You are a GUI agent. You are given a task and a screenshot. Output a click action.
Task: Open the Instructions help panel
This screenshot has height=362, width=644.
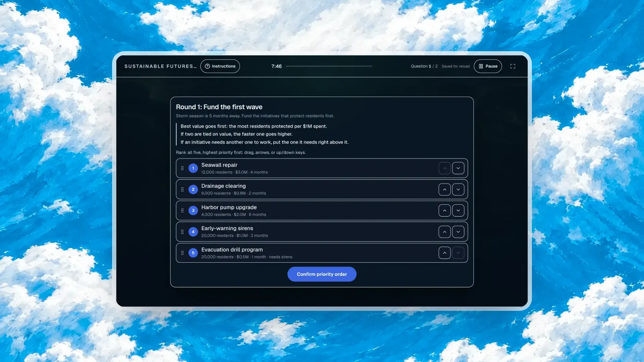tap(220, 66)
